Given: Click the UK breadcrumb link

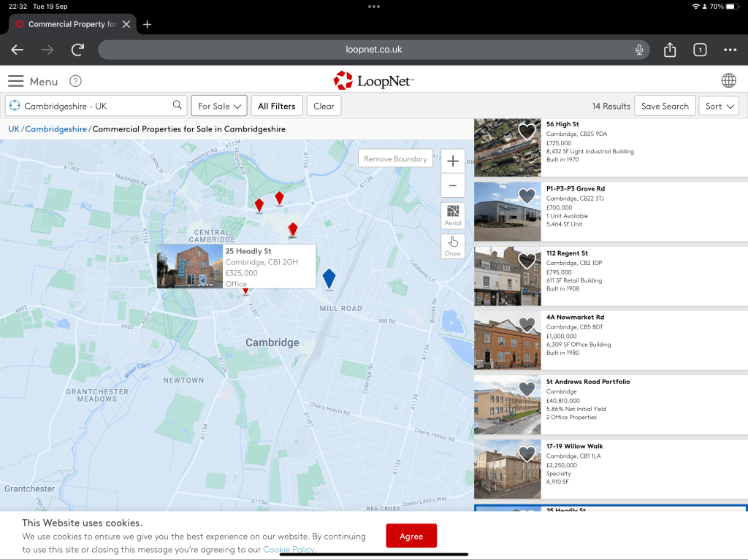Looking at the screenshot, I should [14, 129].
